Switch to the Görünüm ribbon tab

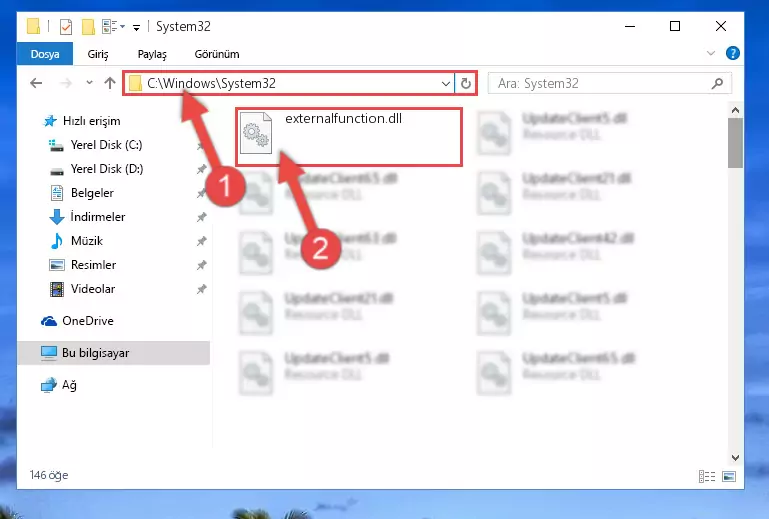[217, 54]
